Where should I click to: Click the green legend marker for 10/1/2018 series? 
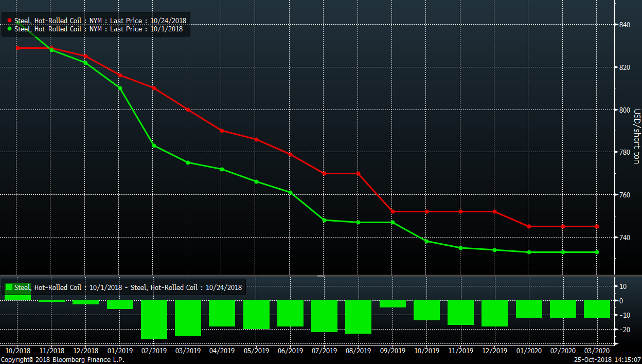9,29
